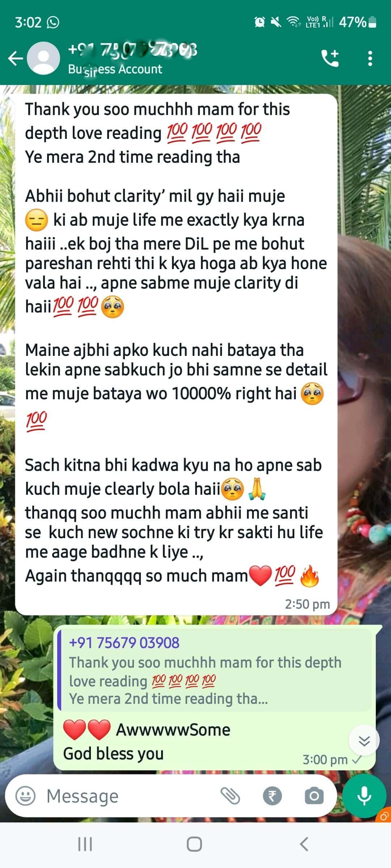Open Business Account contact info
This screenshot has width=391, height=868.
(x=115, y=69)
